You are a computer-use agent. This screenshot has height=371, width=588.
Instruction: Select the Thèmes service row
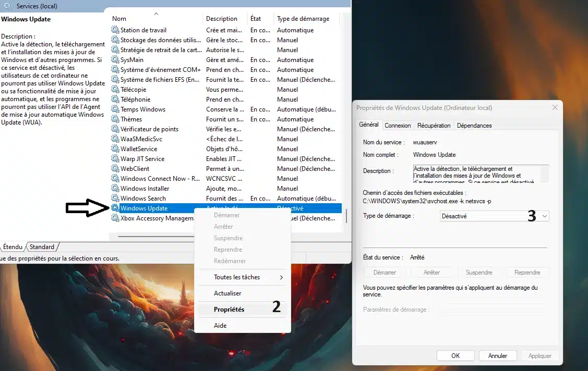tap(226, 119)
